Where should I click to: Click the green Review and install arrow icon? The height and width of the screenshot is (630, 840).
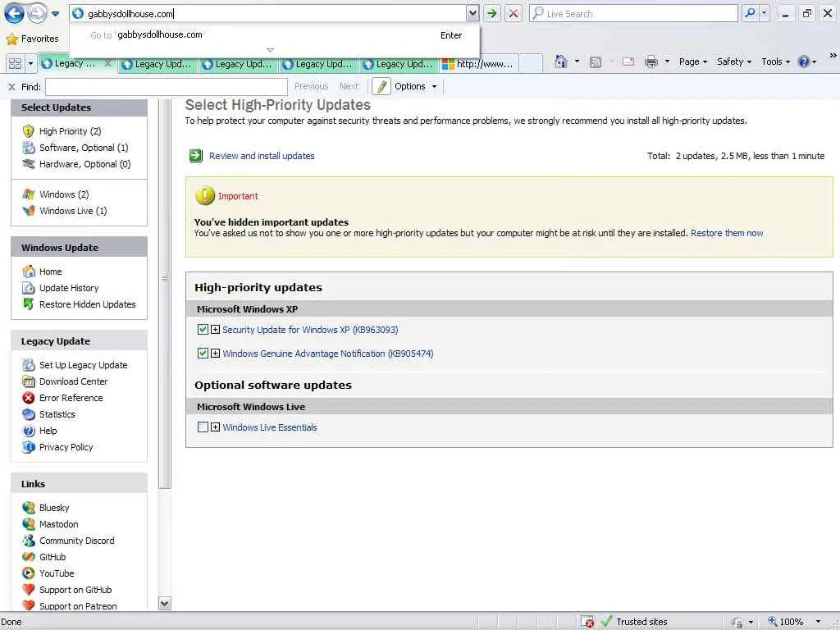(195, 156)
